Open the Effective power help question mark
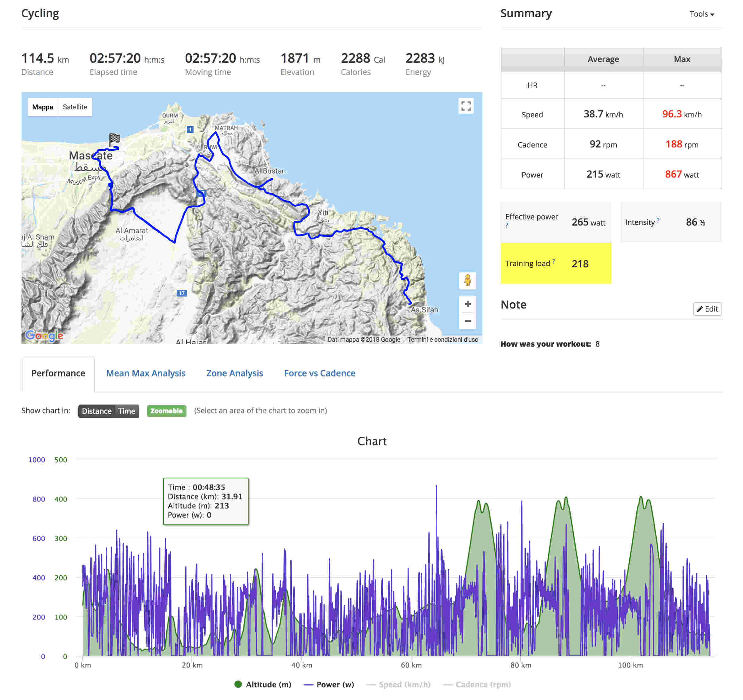This screenshot has width=743, height=700. [x=507, y=225]
